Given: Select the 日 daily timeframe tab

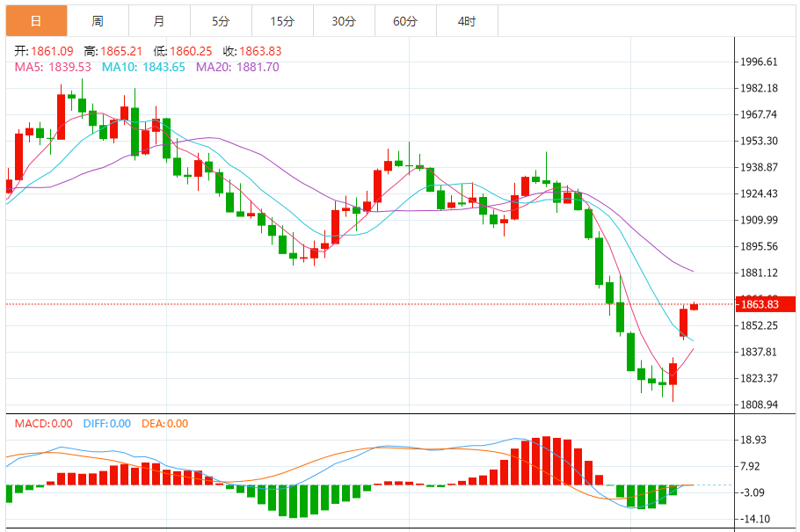Looking at the screenshot, I should (x=36, y=21).
